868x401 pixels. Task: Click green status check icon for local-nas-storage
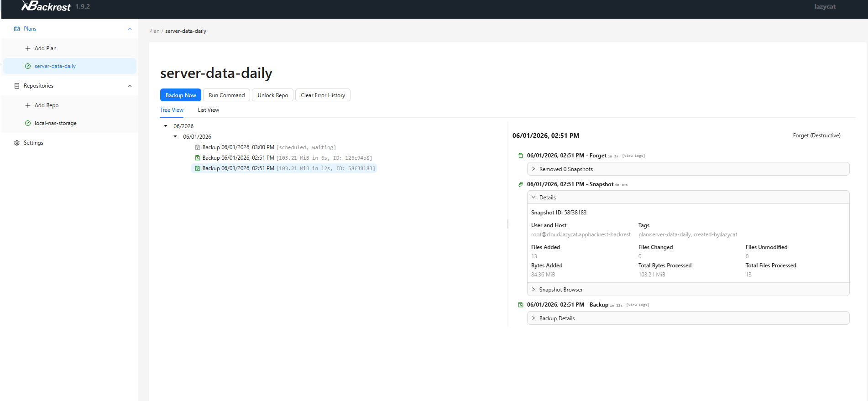pos(28,123)
